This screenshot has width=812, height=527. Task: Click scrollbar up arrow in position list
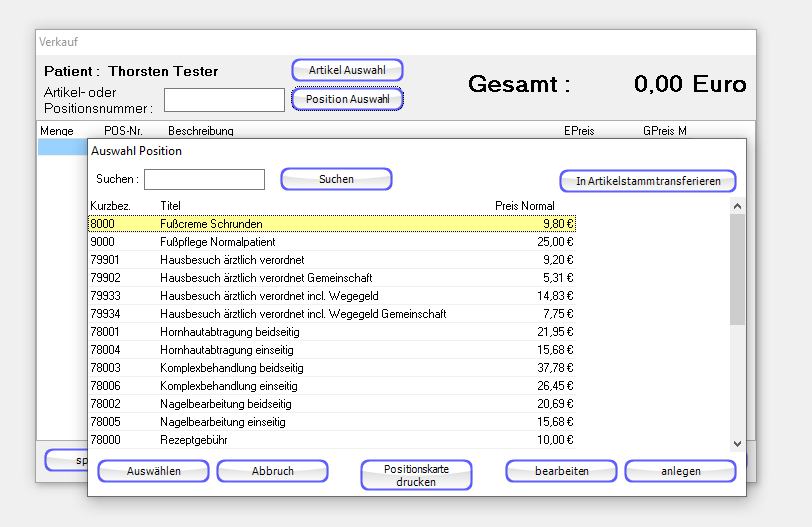(737, 206)
